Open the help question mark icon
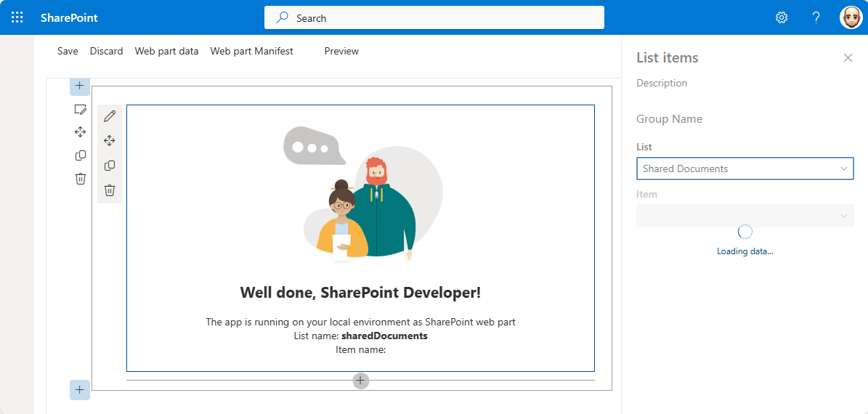The width and height of the screenshot is (868, 414). click(816, 17)
